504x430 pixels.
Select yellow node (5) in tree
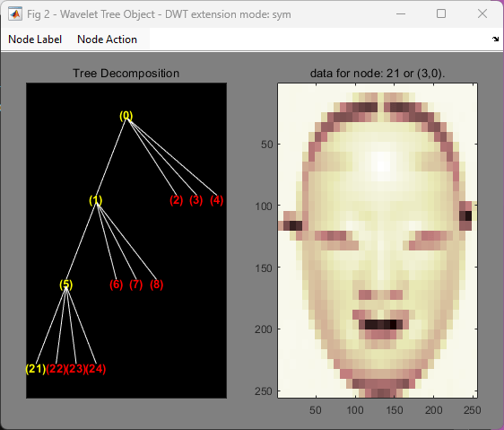[65, 285]
